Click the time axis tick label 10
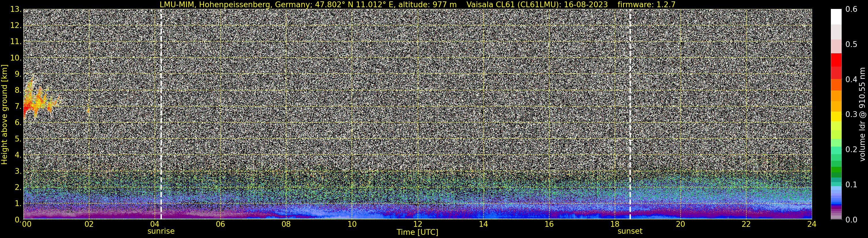The width and height of the screenshot is (868, 238). click(352, 224)
